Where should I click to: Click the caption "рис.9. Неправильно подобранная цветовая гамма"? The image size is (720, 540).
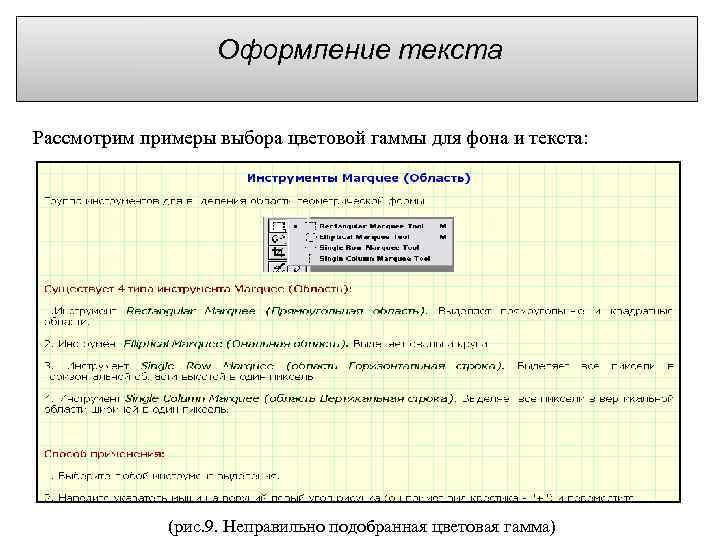pyautogui.click(x=362, y=526)
